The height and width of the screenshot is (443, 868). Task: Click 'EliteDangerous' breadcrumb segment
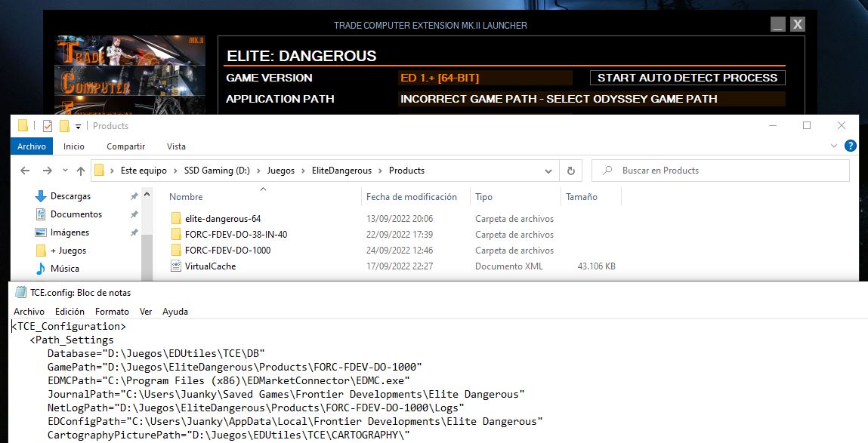341,171
